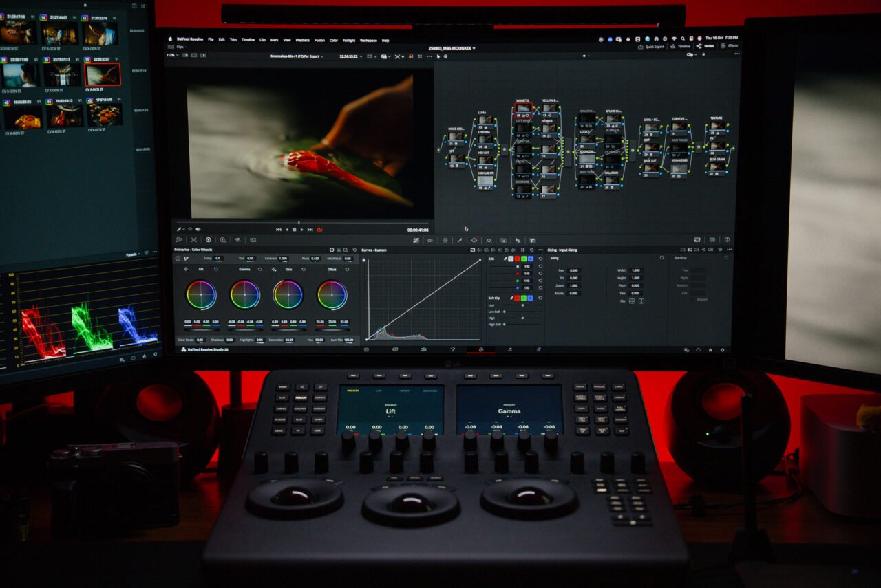This screenshot has width=881, height=588.
Task: Toggle loop playback button
Action: (319, 229)
